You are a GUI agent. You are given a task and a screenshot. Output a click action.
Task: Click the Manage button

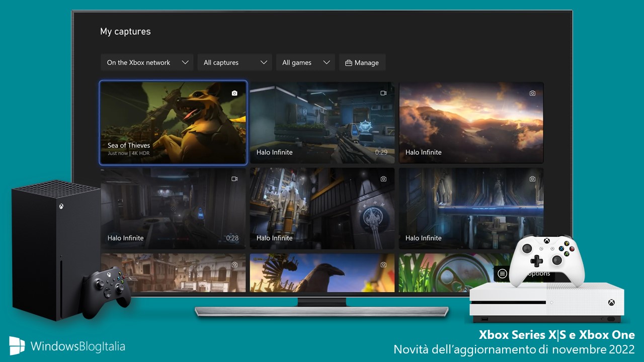[362, 63]
